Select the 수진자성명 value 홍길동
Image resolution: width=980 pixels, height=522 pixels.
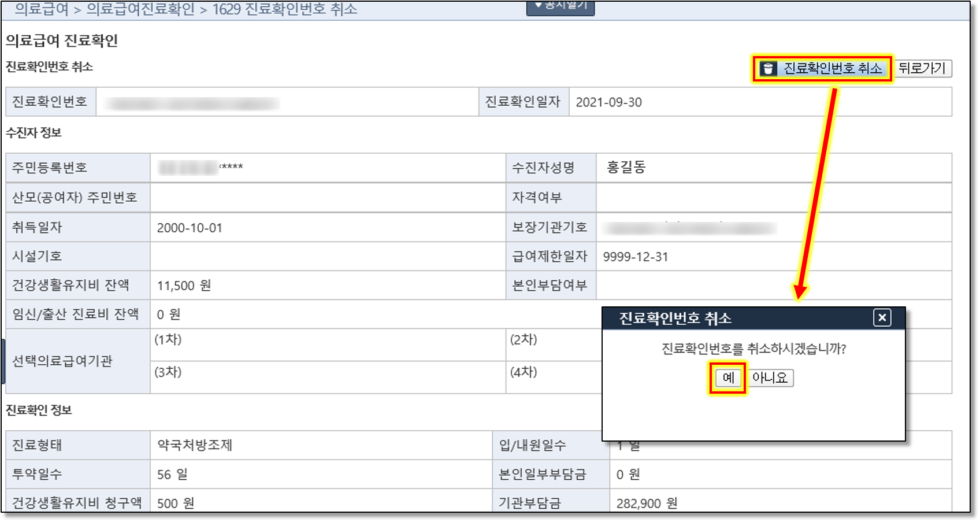(x=626, y=168)
